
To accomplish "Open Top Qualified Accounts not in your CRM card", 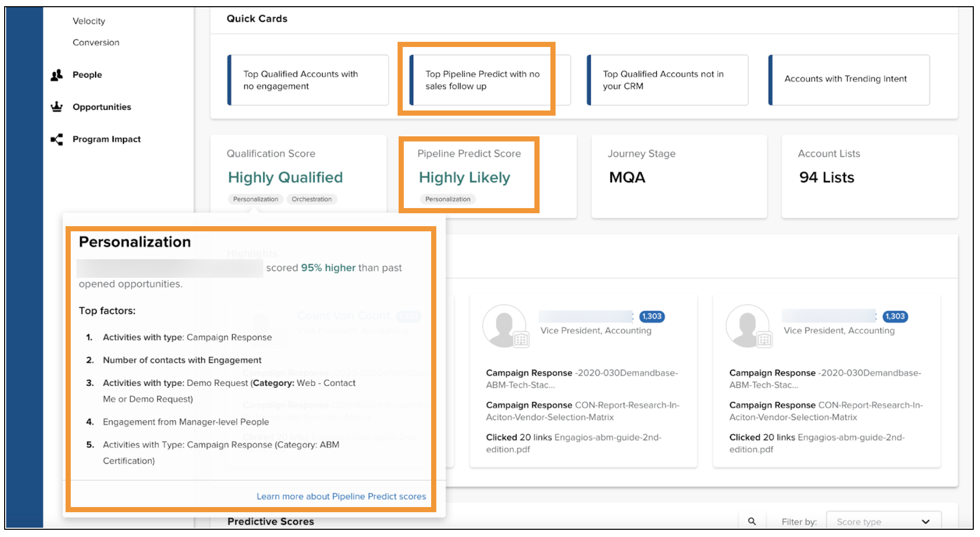I will pos(668,80).
